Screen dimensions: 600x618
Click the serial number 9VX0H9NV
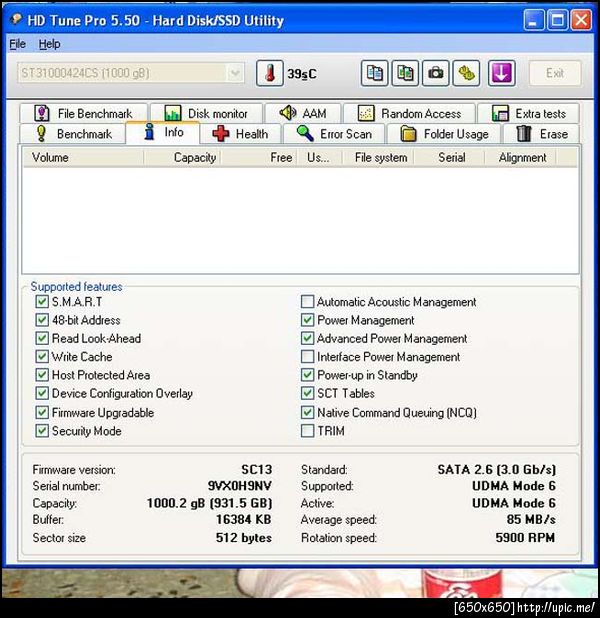click(240, 486)
